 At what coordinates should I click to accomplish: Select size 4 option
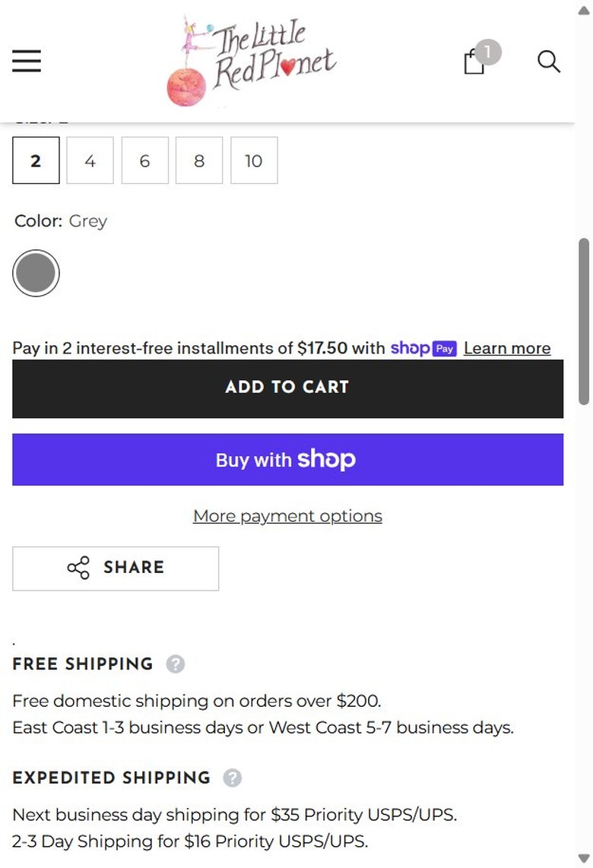pos(90,160)
